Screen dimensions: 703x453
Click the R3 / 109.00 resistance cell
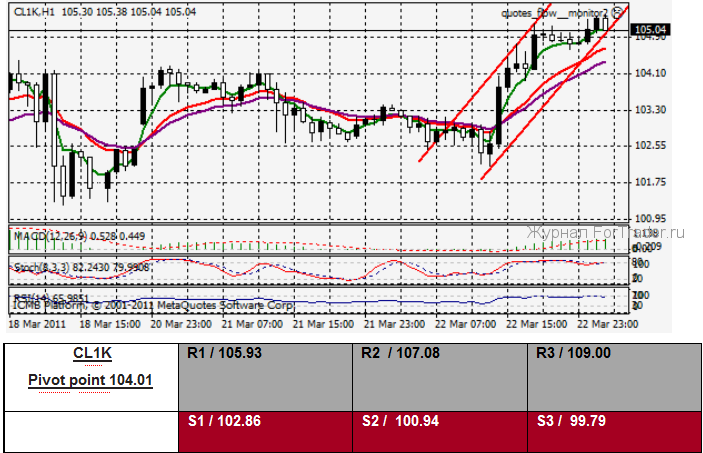point(614,376)
